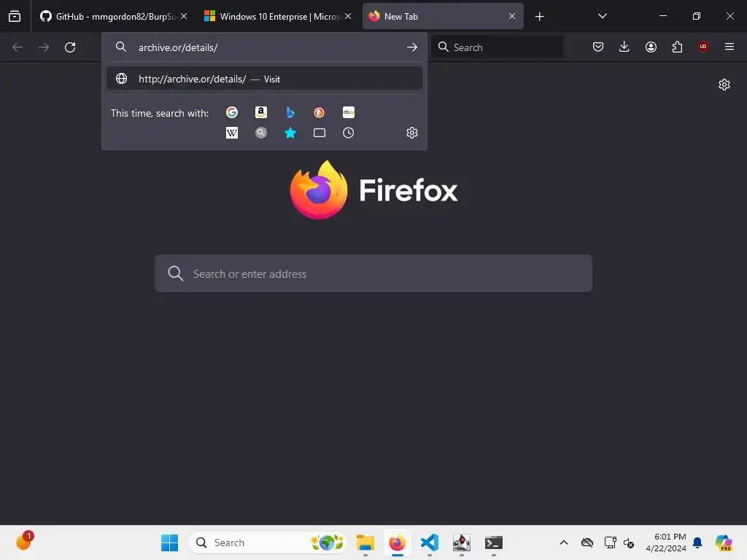Open the Extensions panel
747x560 pixels.
click(677, 47)
